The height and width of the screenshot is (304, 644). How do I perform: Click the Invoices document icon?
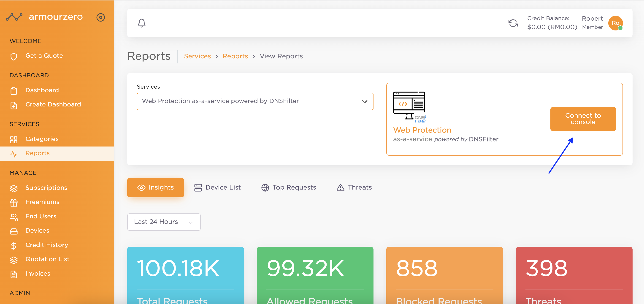(14, 274)
